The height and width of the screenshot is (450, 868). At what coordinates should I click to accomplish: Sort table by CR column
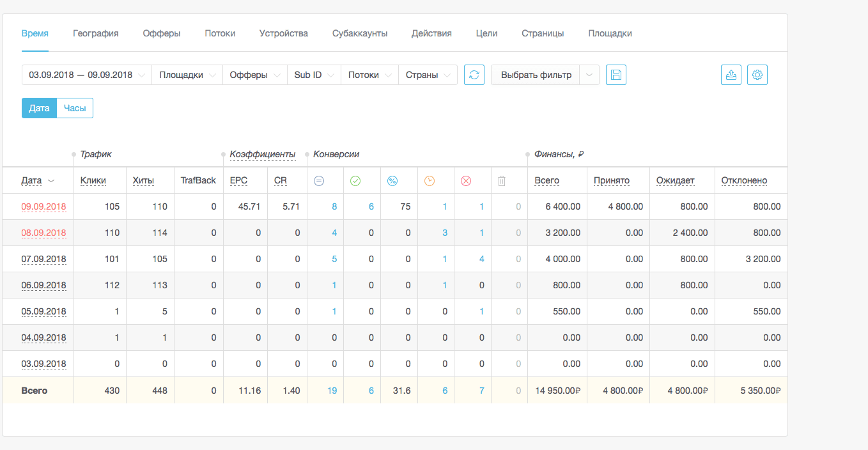pos(281,180)
